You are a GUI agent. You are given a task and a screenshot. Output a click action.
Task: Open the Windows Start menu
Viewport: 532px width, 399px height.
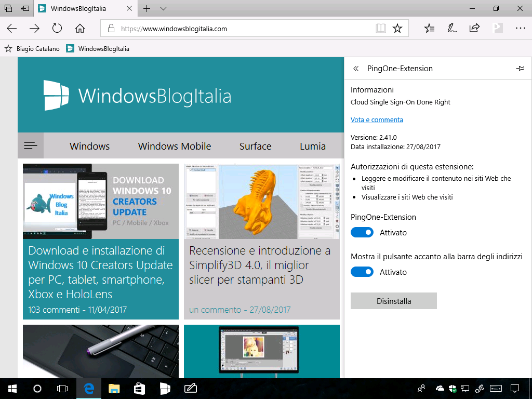(12, 389)
